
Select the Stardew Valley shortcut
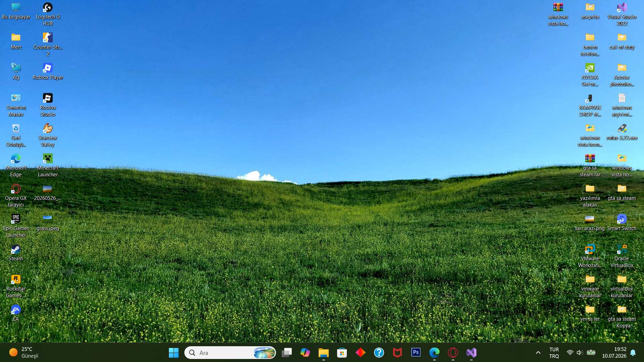[48, 135]
